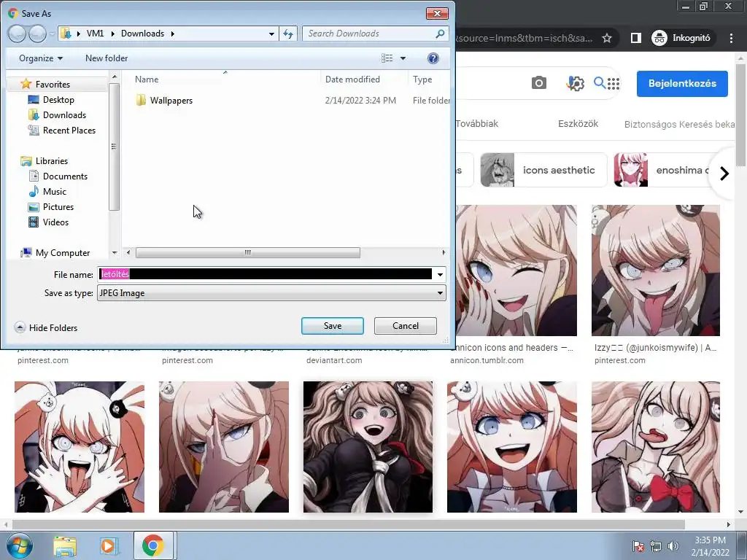Click the volume speaker tray icon
747x560 pixels.
tap(673, 546)
